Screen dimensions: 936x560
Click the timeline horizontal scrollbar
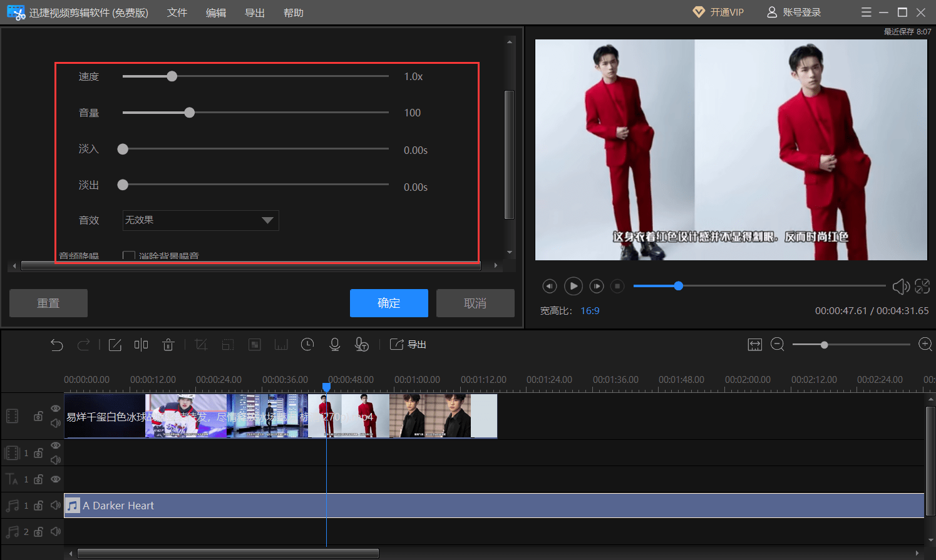[x=228, y=553]
